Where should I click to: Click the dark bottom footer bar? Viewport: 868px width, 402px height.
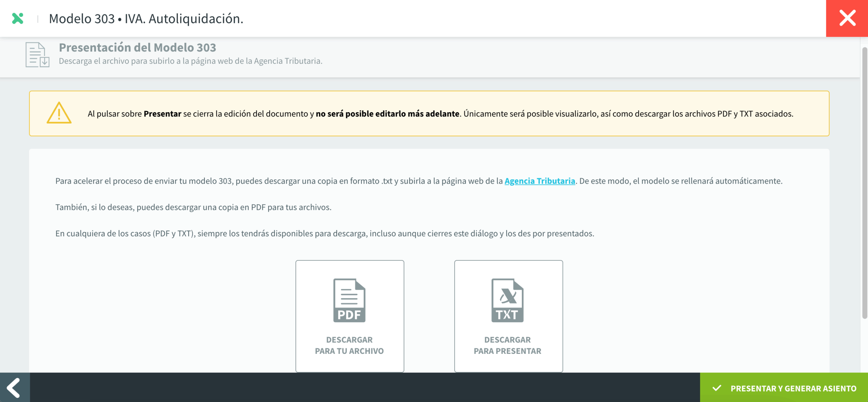click(364, 387)
